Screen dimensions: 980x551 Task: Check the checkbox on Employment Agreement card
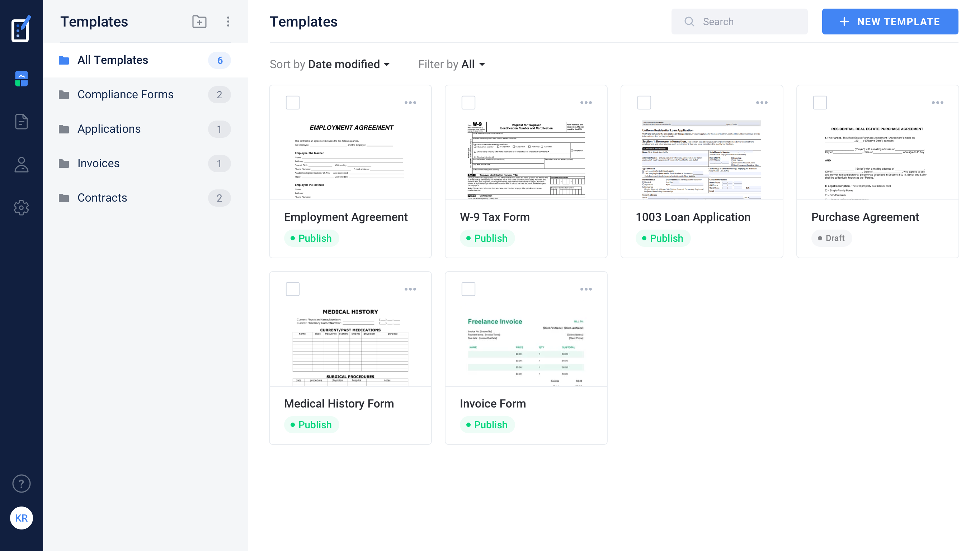[293, 102]
